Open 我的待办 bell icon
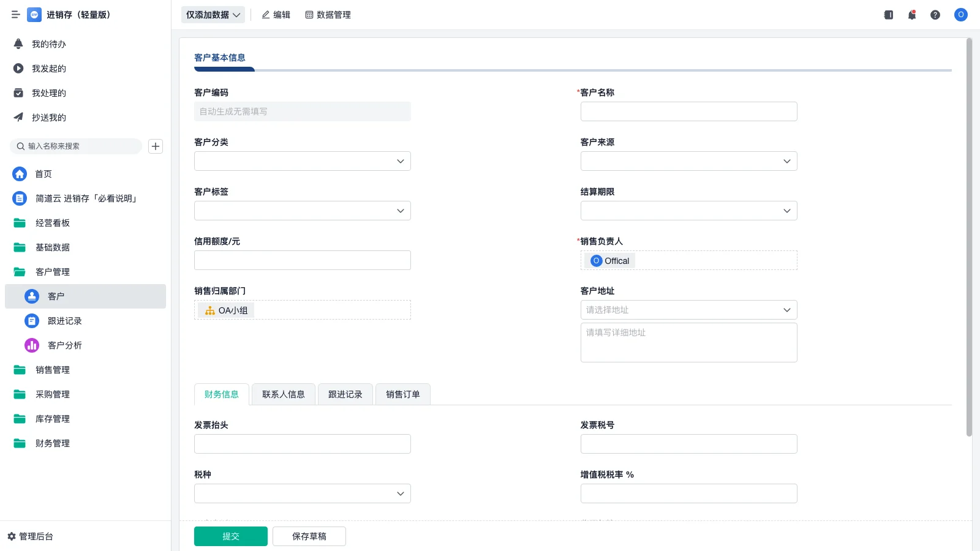The image size is (980, 551). tap(18, 44)
